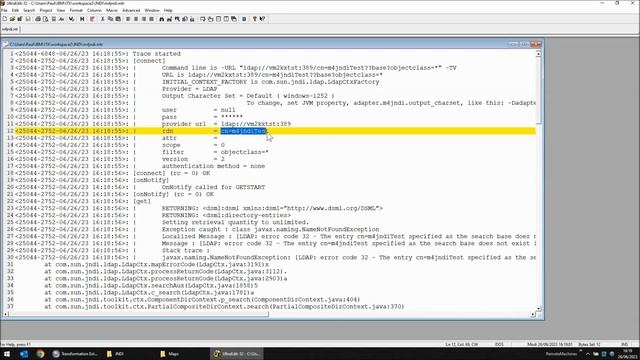The width and height of the screenshot is (640, 360).
Task: Click 'Stack trace :' on line 29
Action: pyautogui.click(x=186, y=251)
